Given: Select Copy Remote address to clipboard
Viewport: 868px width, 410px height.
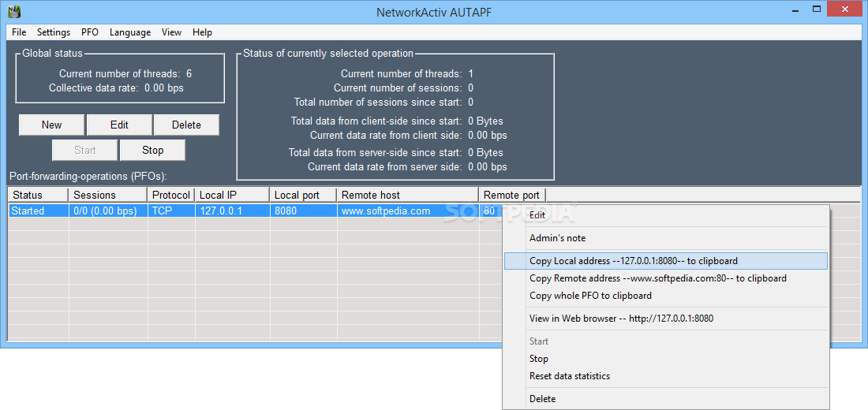Looking at the screenshot, I should click(x=666, y=278).
